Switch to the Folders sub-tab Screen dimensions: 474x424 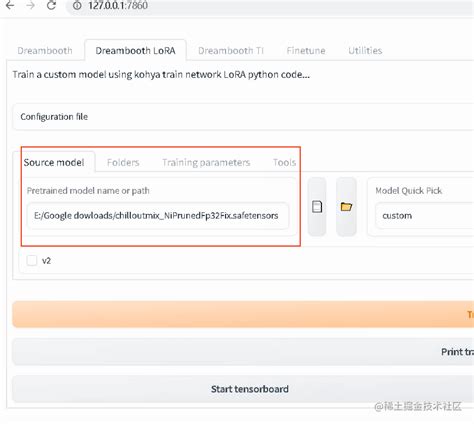[123, 162]
